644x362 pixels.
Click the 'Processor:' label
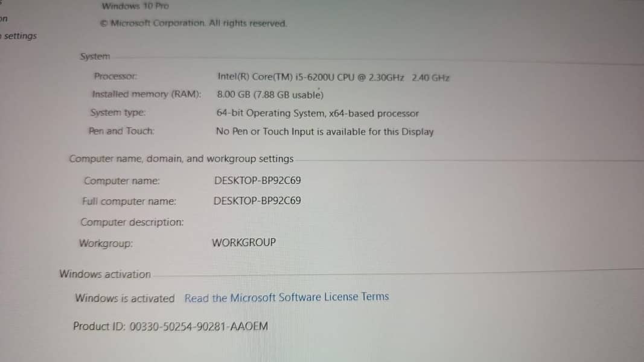point(115,76)
